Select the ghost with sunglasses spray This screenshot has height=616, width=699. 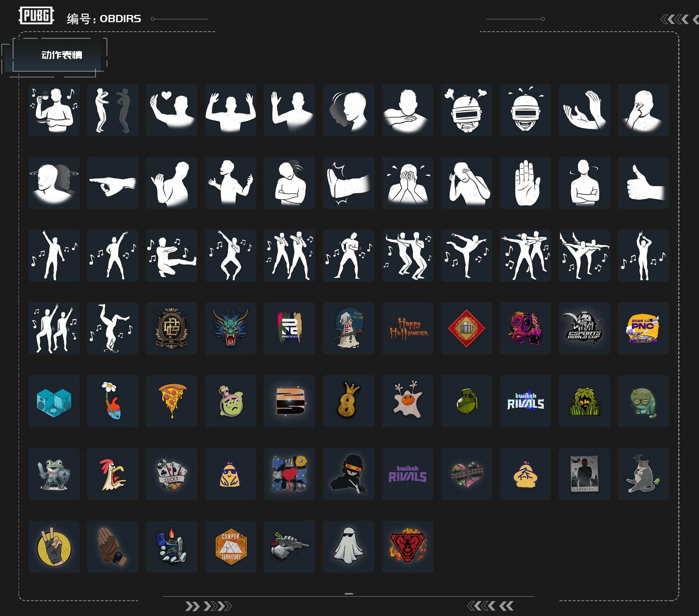pos(348,547)
